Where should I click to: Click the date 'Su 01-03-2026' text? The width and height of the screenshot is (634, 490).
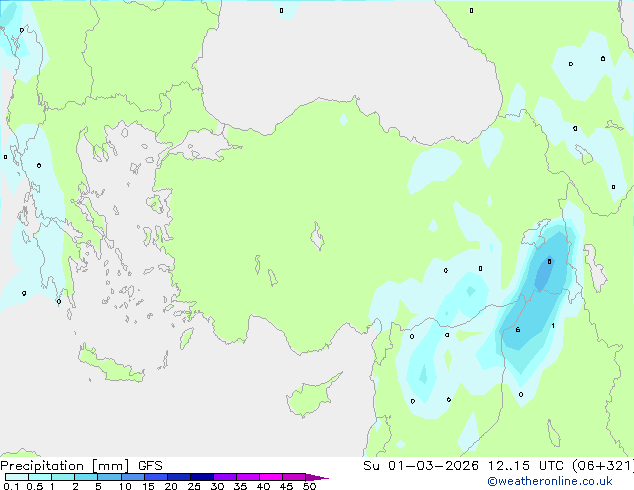421,466
